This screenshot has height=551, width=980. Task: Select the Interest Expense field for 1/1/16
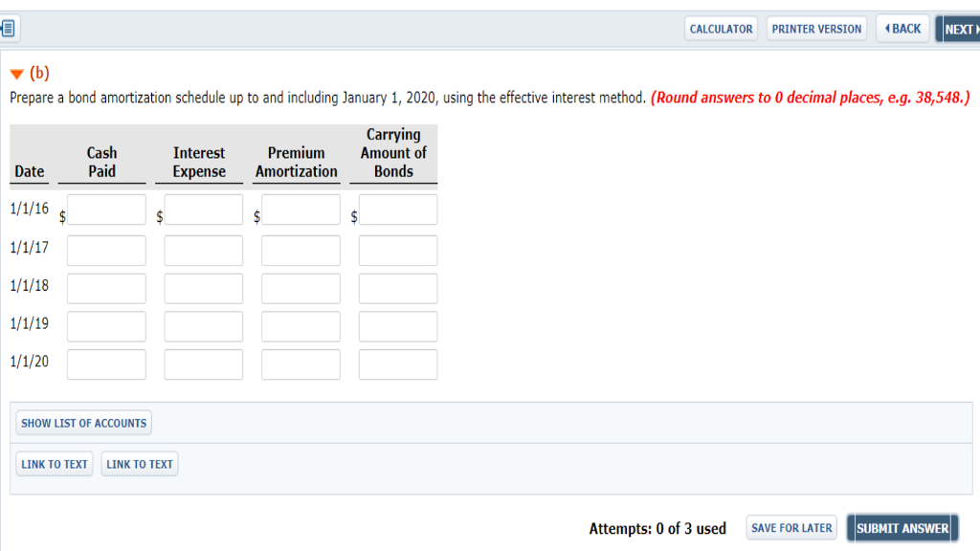click(203, 210)
